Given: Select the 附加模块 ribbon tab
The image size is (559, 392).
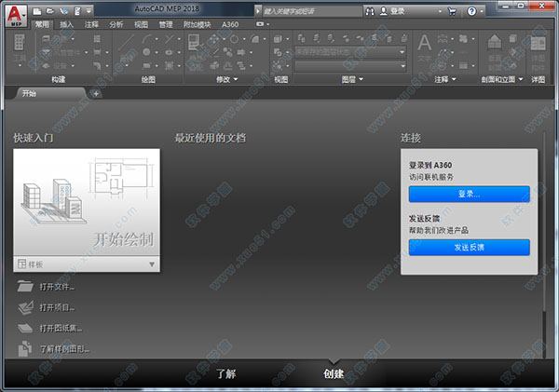Looking at the screenshot, I should point(198,24).
